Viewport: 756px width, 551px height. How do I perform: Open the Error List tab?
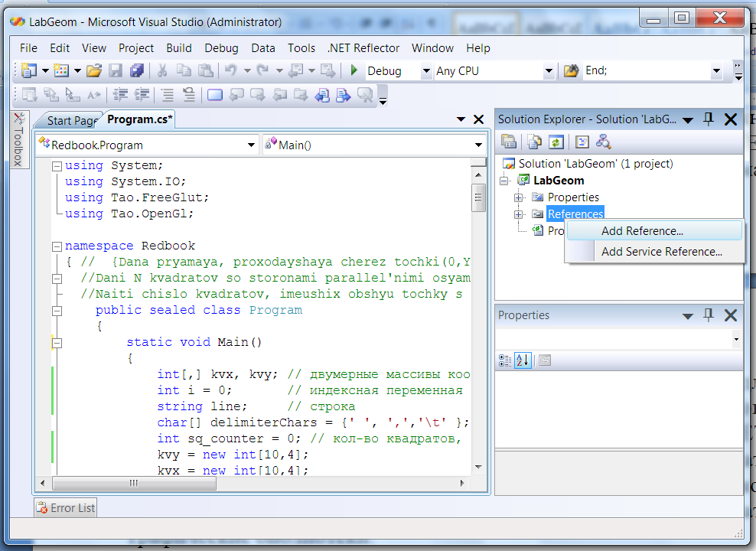[66, 507]
